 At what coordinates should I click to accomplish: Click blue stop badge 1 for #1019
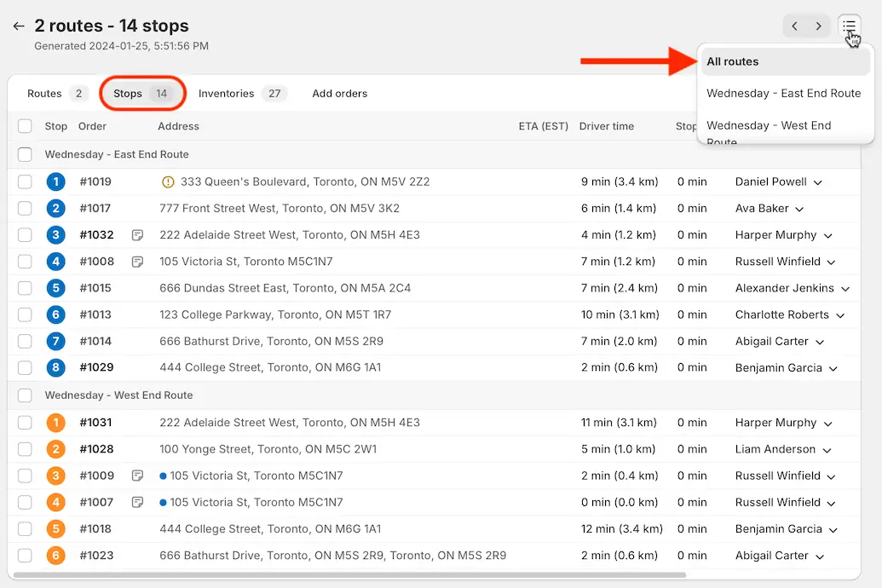[x=55, y=182]
